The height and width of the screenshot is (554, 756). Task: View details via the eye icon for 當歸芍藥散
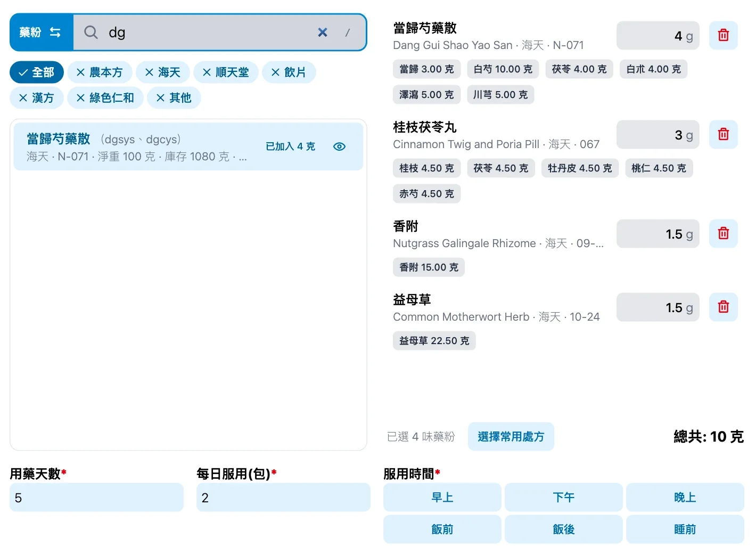pos(339,146)
